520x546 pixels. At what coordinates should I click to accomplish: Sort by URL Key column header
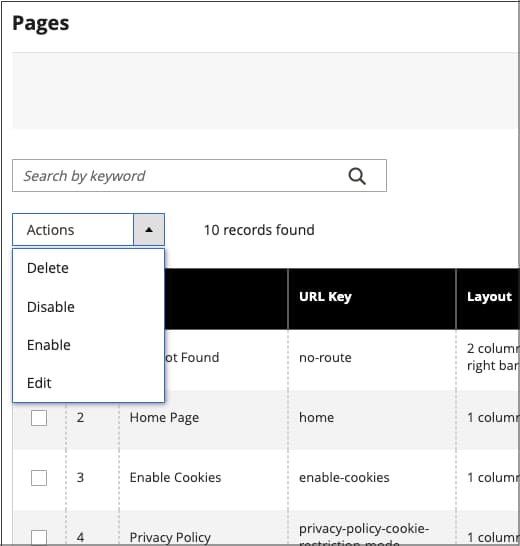coord(372,299)
